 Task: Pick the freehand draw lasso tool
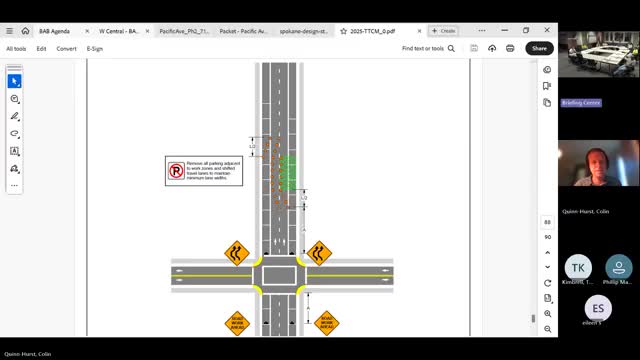(14, 133)
